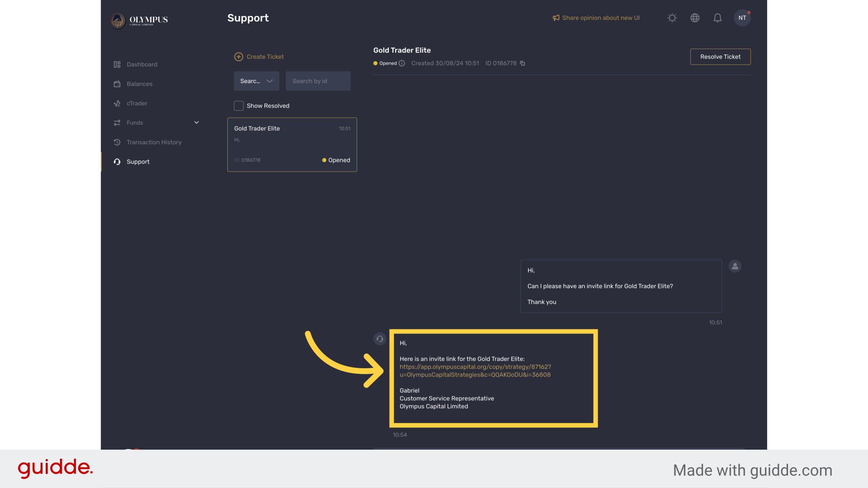Open Transaction History page

pos(154,142)
